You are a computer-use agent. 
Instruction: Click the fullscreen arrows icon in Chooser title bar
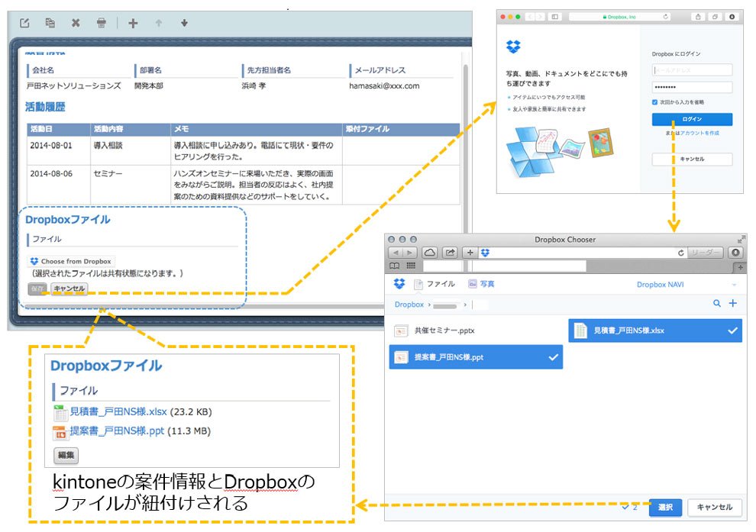pyautogui.click(x=741, y=240)
